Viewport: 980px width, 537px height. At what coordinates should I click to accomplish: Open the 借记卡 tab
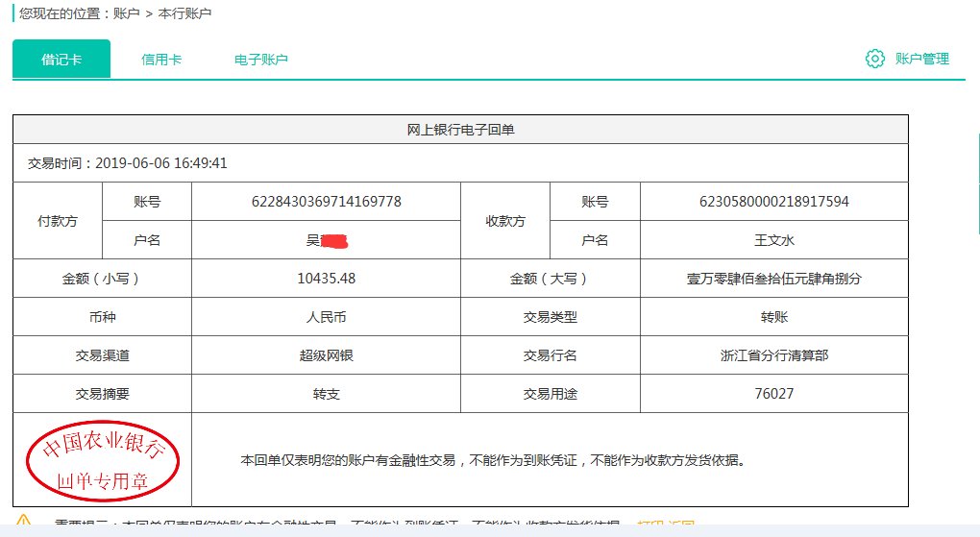point(61,60)
